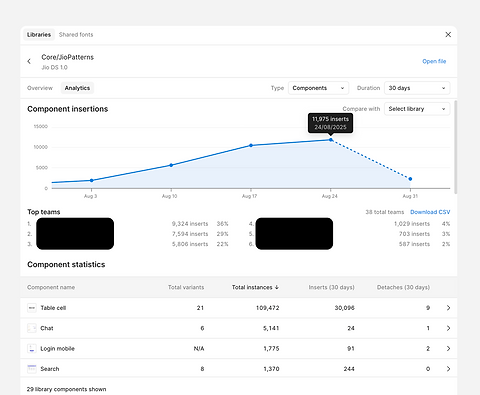Image resolution: width=480 pixels, height=395 pixels.
Task: Sort by Inserts (30 days) column header
Action: pyautogui.click(x=331, y=287)
